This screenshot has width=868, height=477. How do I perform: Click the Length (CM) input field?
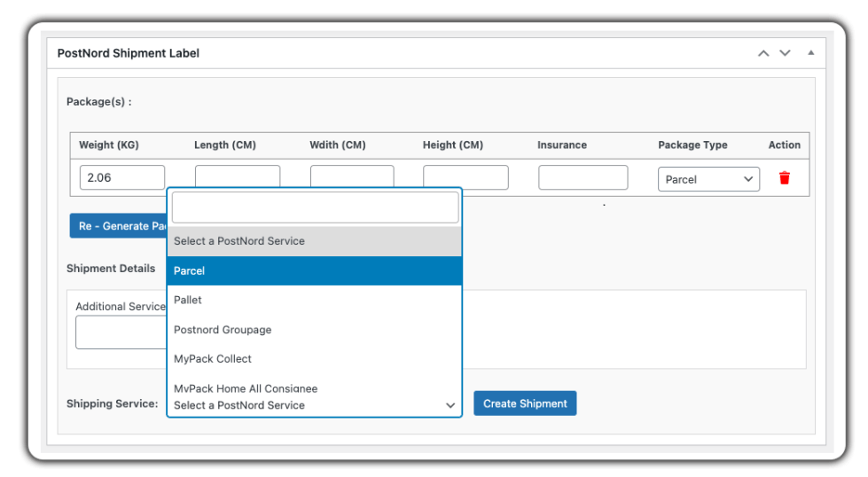238,176
